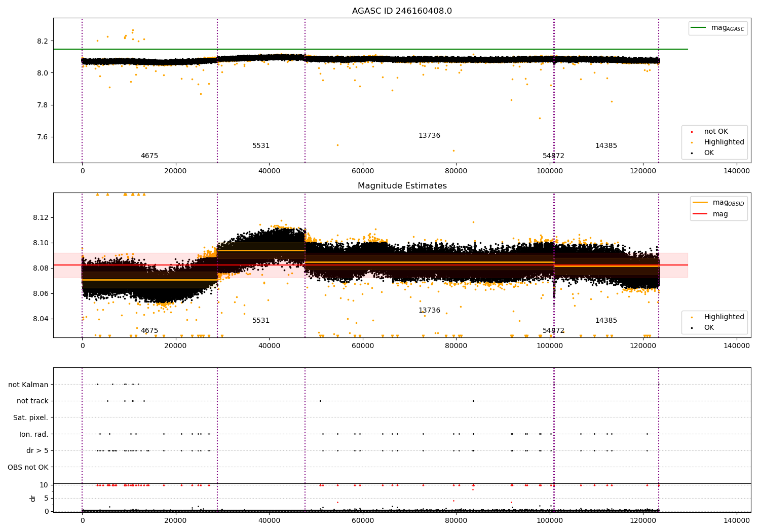Click the 'Ion. rad.' row label
This screenshot has height=532, width=760.
point(34,434)
